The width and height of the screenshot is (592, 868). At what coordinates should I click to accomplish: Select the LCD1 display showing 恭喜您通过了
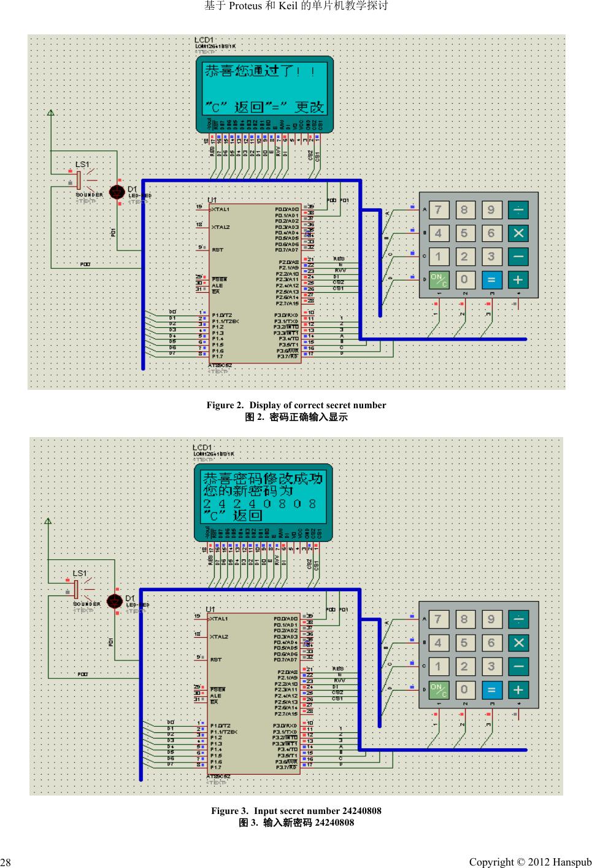(x=264, y=90)
